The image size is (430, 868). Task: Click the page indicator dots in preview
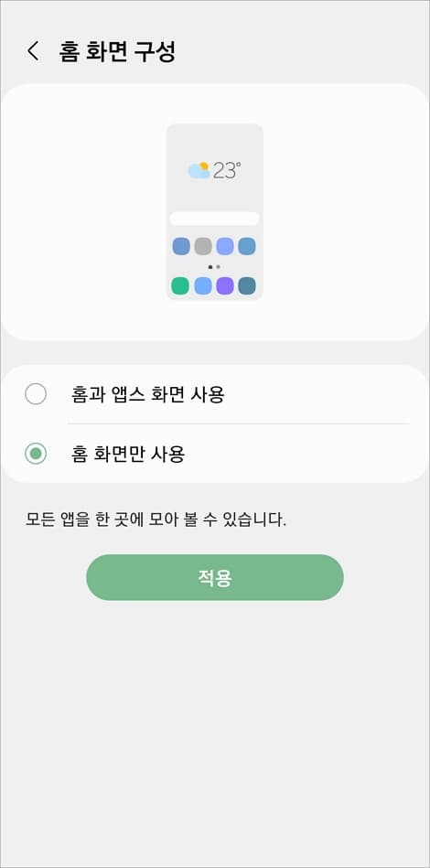(214, 267)
